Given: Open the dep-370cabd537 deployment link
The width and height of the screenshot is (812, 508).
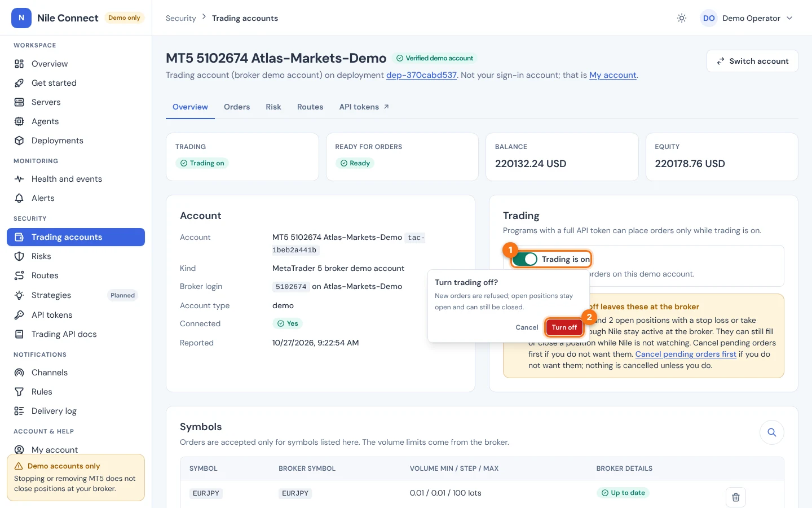Looking at the screenshot, I should point(421,75).
